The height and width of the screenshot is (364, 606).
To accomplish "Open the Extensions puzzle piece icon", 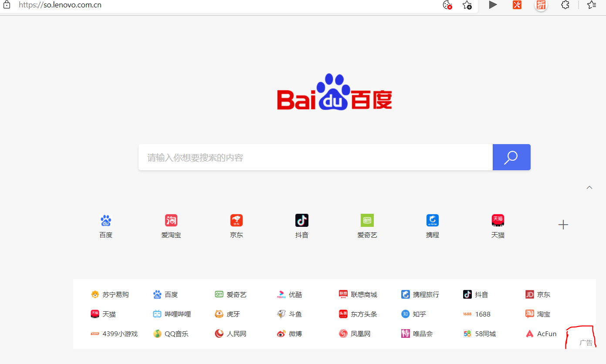I will point(565,5).
